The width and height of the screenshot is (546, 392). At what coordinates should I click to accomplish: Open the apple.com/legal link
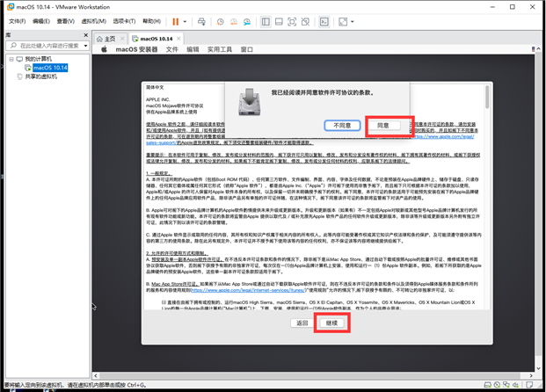(x=444, y=136)
